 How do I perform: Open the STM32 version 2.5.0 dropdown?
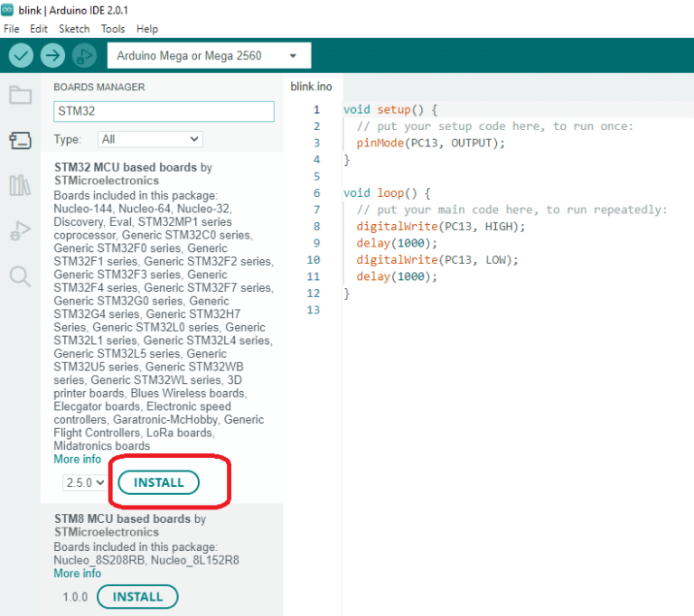coord(85,482)
